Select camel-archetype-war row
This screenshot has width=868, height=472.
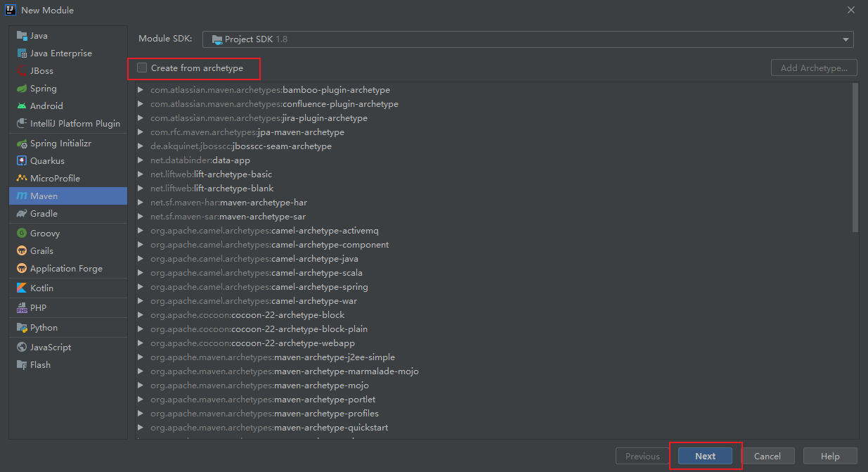click(x=493, y=301)
